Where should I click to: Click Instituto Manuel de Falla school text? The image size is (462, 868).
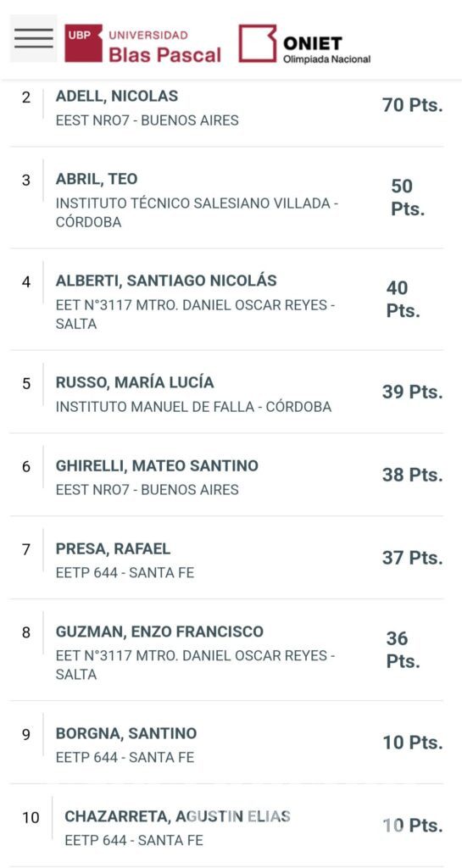point(193,407)
